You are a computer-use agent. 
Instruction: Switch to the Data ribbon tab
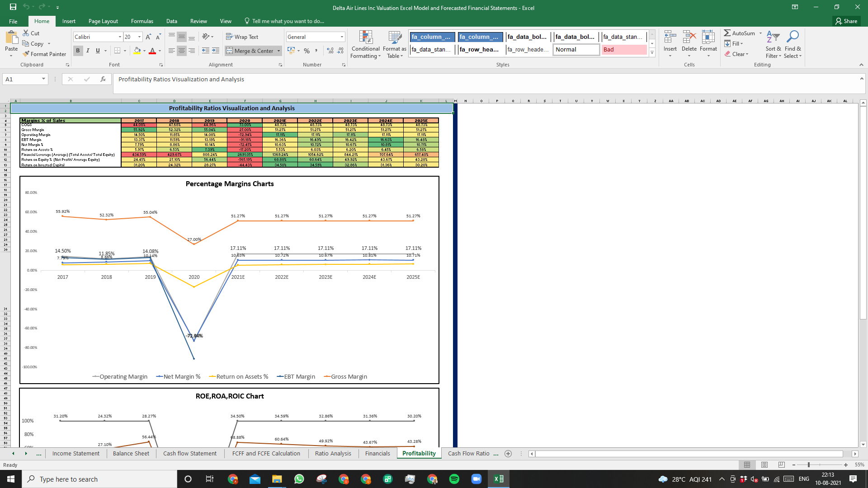[x=171, y=21]
